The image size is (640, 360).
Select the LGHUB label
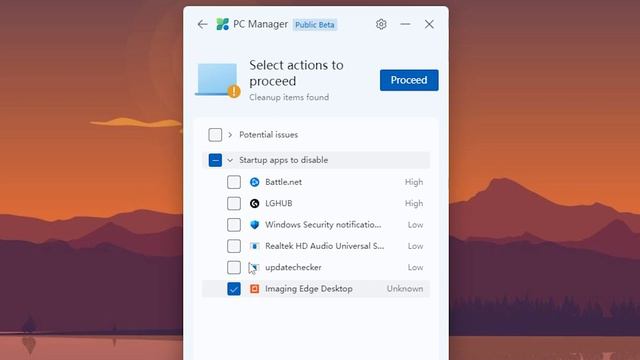[279, 203]
